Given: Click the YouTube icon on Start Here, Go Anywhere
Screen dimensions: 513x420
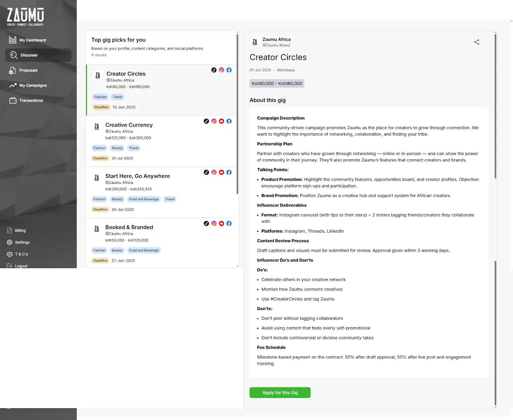Looking at the screenshot, I should point(222,172).
